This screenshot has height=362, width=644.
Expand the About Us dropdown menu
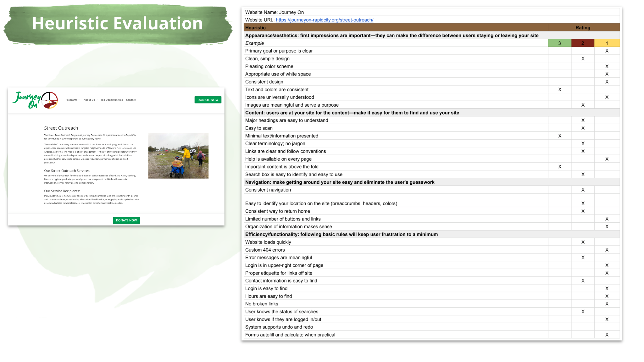point(90,100)
